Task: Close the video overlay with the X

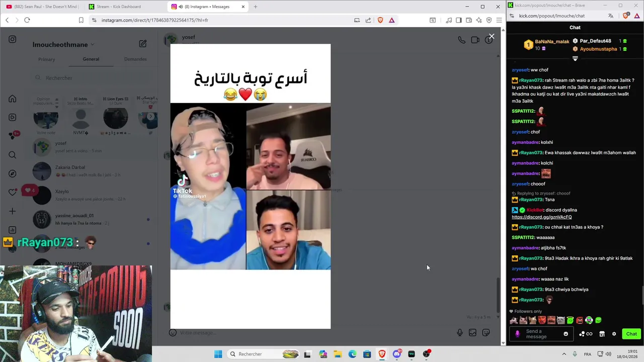Action: click(492, 37)
